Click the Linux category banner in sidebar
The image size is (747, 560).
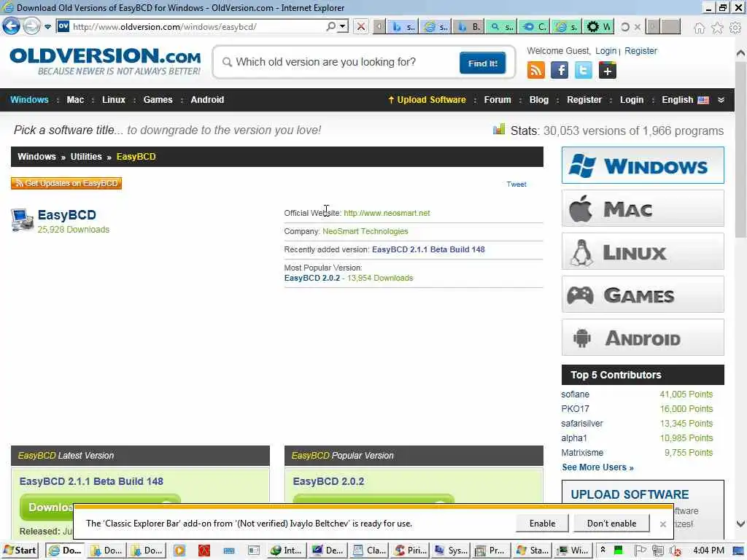[643, 252]
